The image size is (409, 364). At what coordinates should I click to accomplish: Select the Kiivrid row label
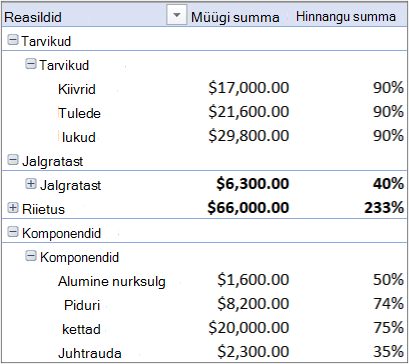click(x=77, y=89)
